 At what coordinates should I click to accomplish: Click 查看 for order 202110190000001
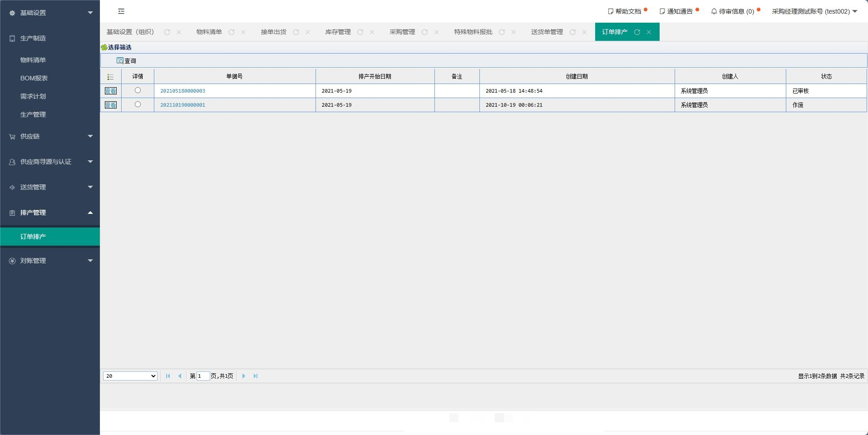click(x=111, y=105)
